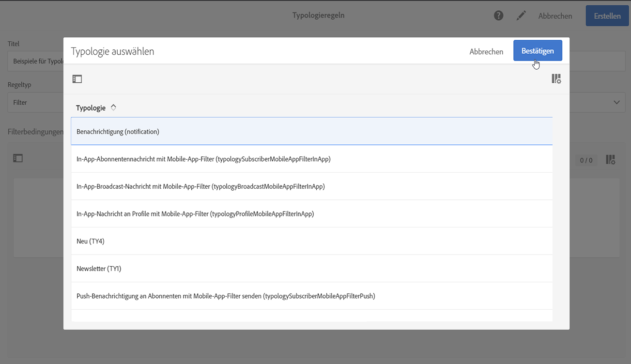This screenshot has height=364, width=631.
Task: Cancel the Typologie auswählen dialog
Action: pyautogui.click(x=486, y=52)
